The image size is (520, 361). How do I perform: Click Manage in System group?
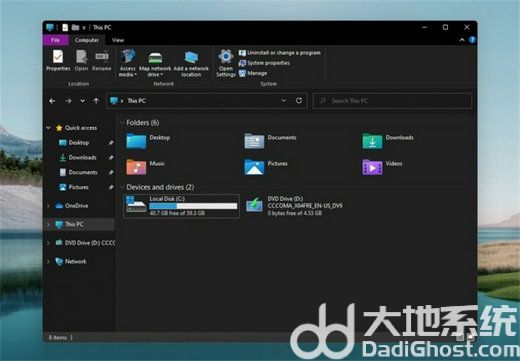click(253, 73)
